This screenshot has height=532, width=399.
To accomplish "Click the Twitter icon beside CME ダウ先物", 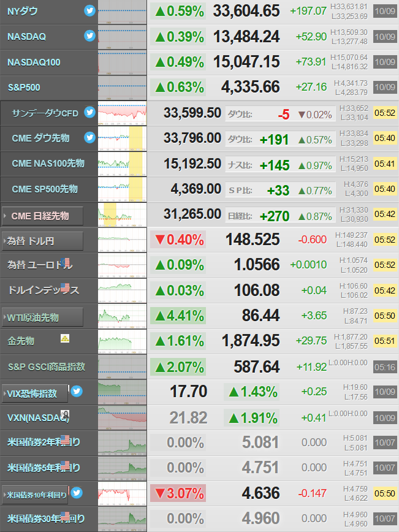I will coord(89,137).
